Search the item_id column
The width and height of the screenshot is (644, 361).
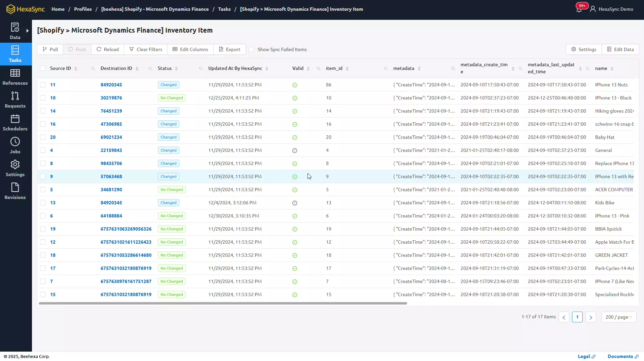[386, 69]
